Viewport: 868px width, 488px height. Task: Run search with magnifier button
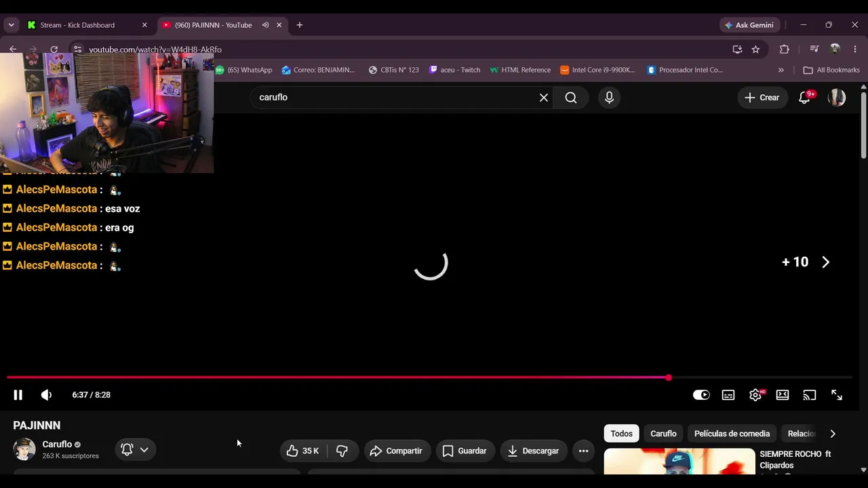[571, 98]
